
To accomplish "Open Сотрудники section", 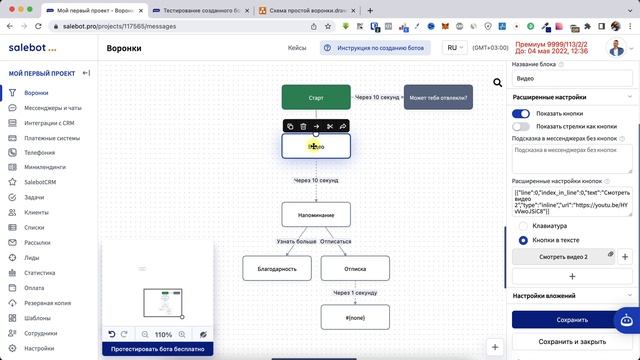I will 40,333.
